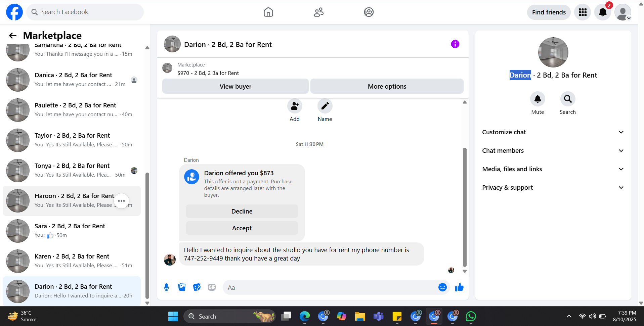Show hidden system tray icons
This screenshot has width=644, height=326.
[569, 316]
